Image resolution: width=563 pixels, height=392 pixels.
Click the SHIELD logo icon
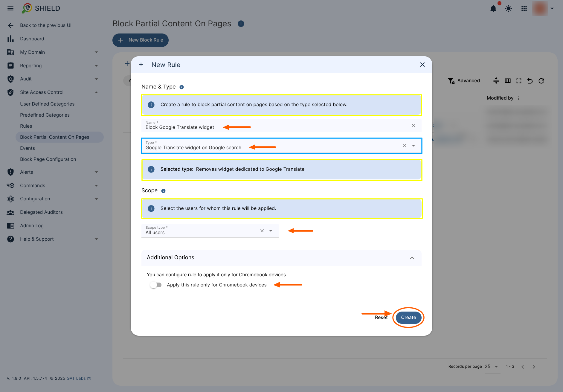point(27,8)
